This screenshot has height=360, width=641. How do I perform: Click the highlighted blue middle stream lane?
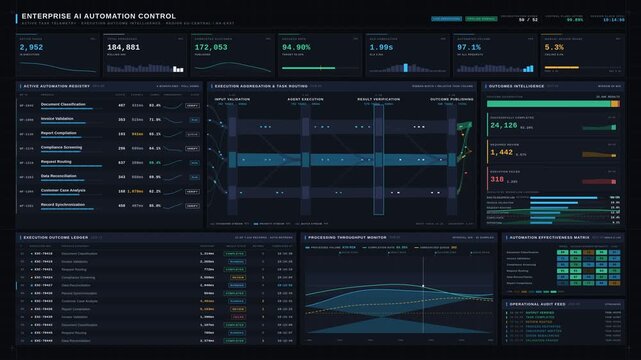coord(342,160)
